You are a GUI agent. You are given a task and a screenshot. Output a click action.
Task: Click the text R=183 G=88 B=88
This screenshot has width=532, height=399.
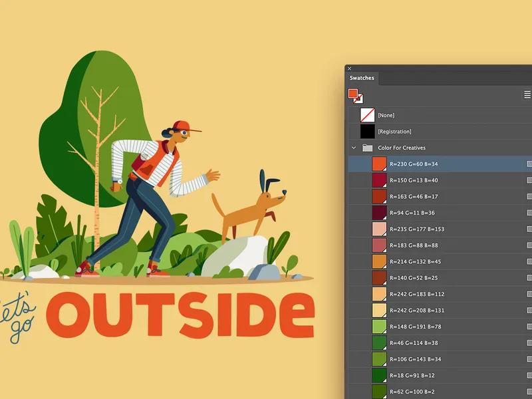point(414,245)
